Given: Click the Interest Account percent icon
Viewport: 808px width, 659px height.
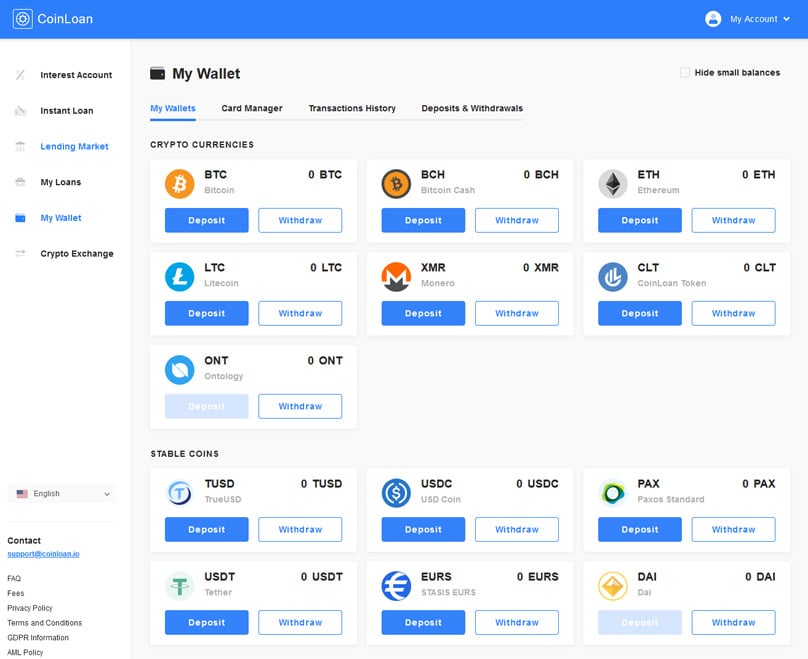Looking at the screenshot, I should pyautogui.click(x=20, y=75).
